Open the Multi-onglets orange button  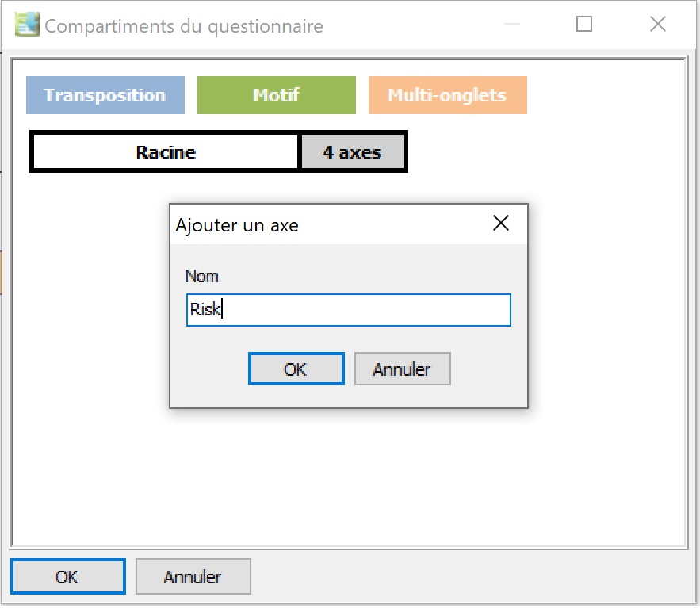tap(447, 95)
